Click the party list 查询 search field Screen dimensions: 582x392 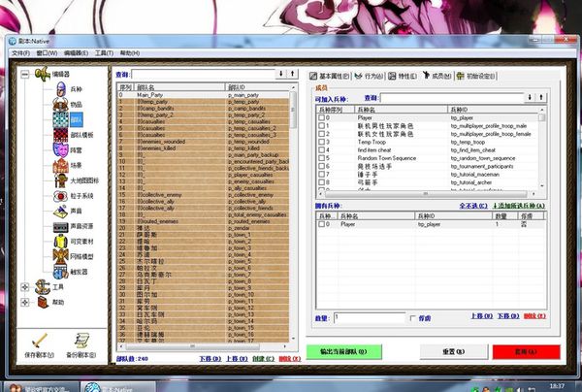click(x=204, y=74)
